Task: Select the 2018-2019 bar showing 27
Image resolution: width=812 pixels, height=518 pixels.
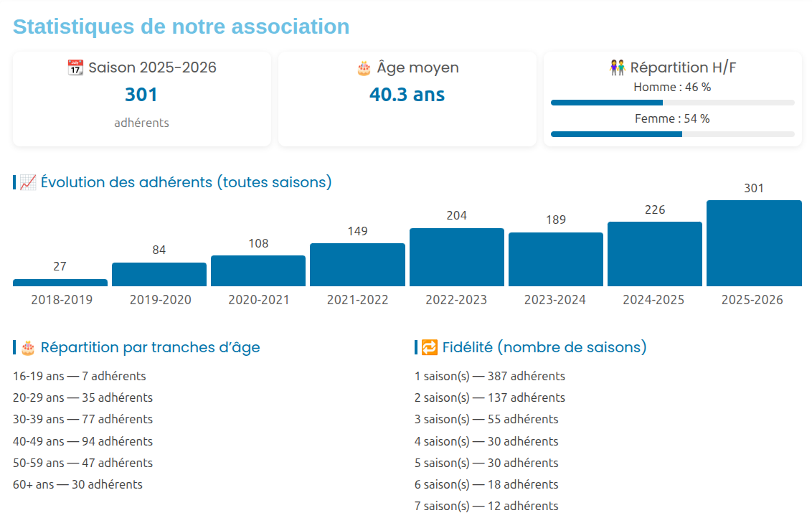Action: point(60,283)
